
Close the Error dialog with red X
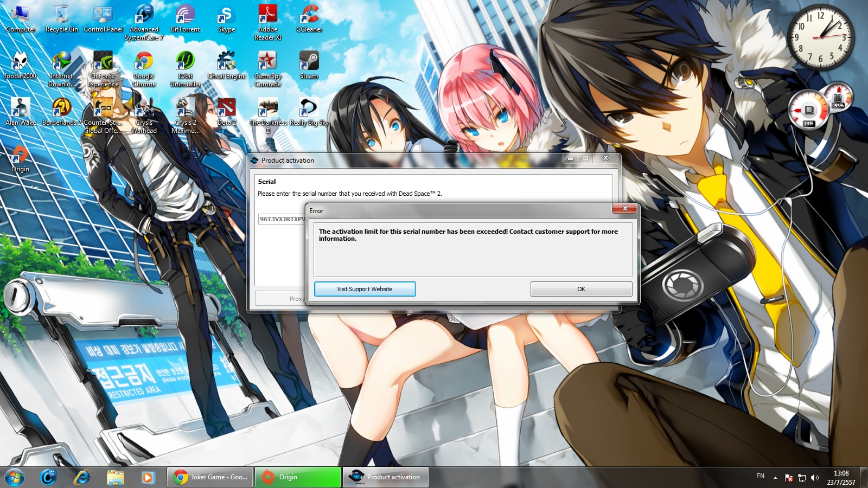click(x=625, y=208)
